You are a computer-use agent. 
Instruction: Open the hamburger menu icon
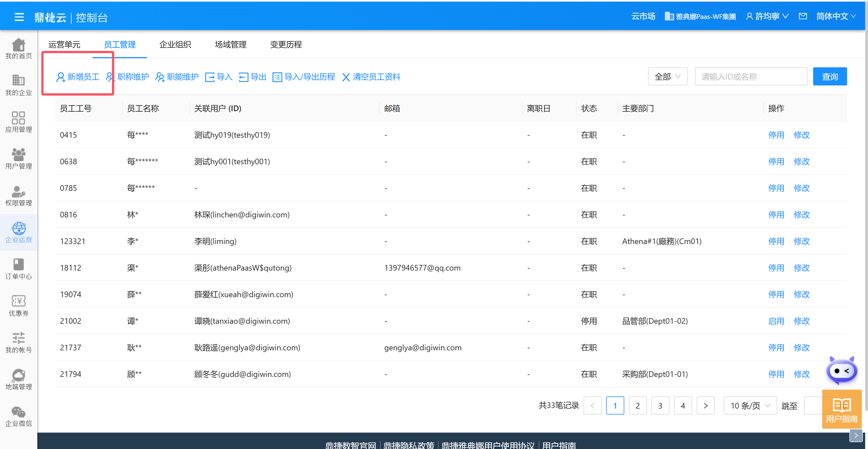pos(19,17)
